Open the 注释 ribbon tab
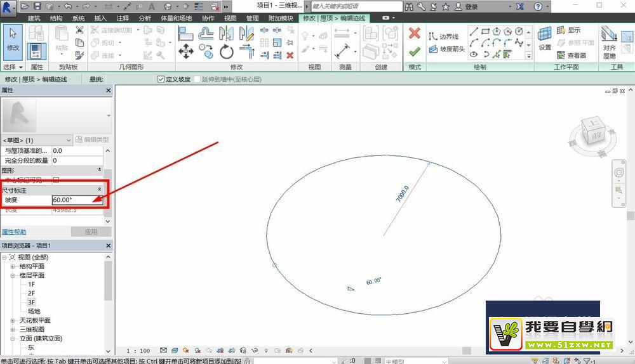Viewport: 635px width, 364px height. tap(123, 18)
